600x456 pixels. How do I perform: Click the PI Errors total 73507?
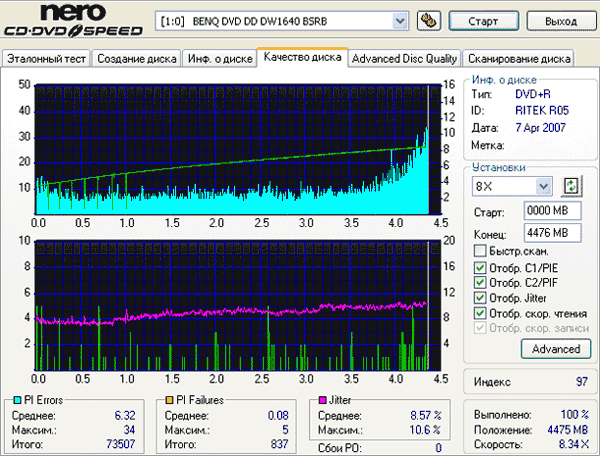[x=121, y=444]
